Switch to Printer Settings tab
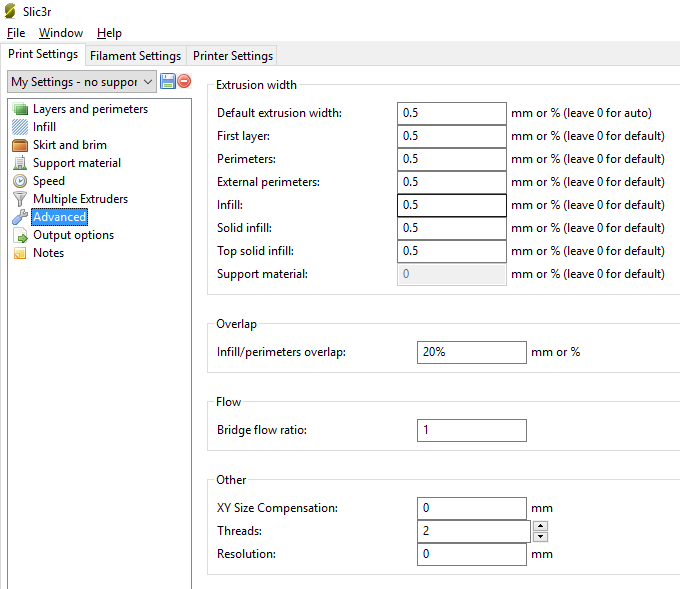The height and width of the screenshot is (589, 680). (x=233, y=56)
